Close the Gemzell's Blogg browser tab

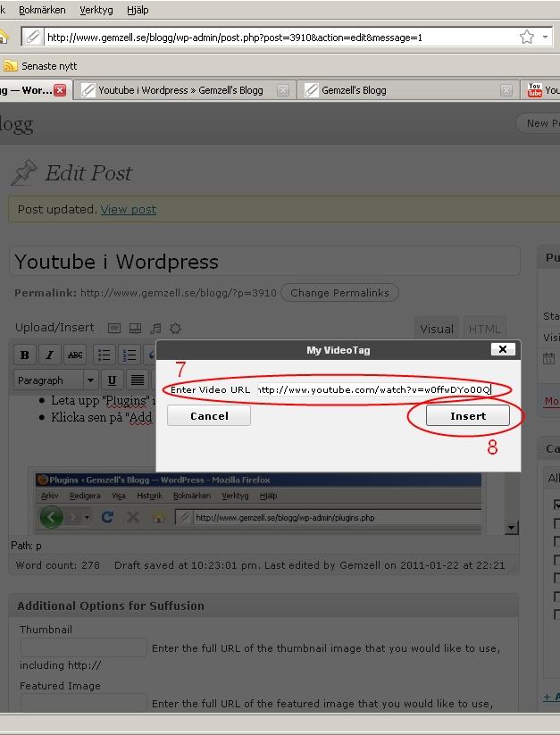(506, 90)
